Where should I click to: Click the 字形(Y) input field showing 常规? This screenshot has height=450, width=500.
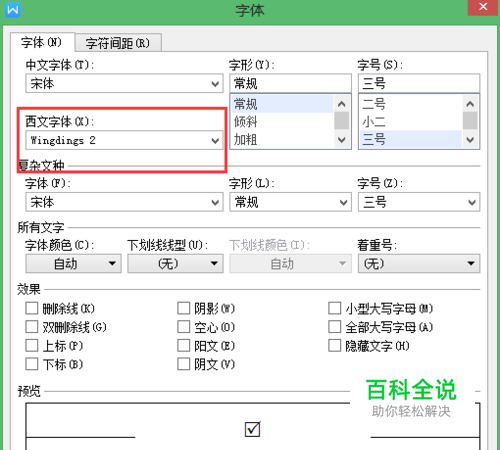click(290, 83)
